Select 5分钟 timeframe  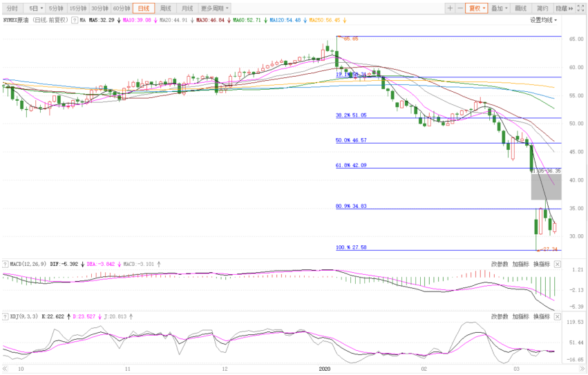tap(56, 8)
